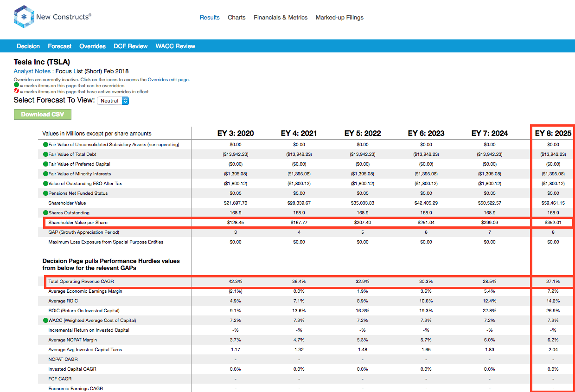Click the ROIC (Return On Invested Capital) label
Image resolution: width=575 pixels, height=392 pixels.
tap(84, 310)
